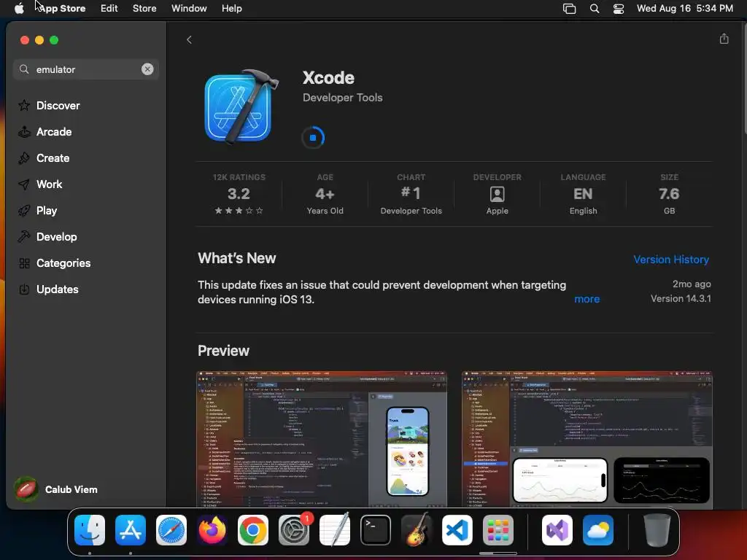747x560 pixels.
Task: Go back using the chevron arrow
Action: click(189, 40)
